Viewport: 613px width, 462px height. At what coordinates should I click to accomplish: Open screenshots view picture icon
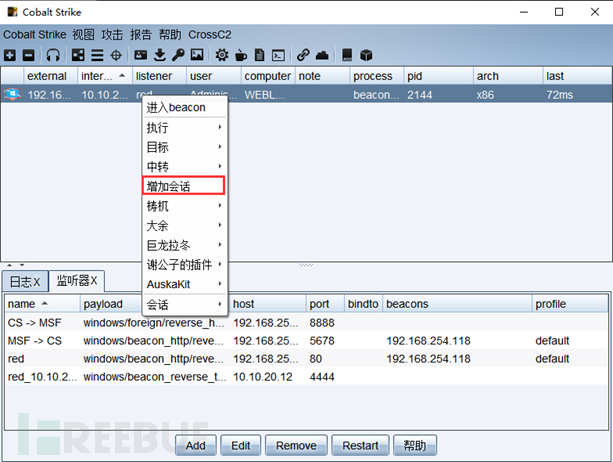coord(197,55)
